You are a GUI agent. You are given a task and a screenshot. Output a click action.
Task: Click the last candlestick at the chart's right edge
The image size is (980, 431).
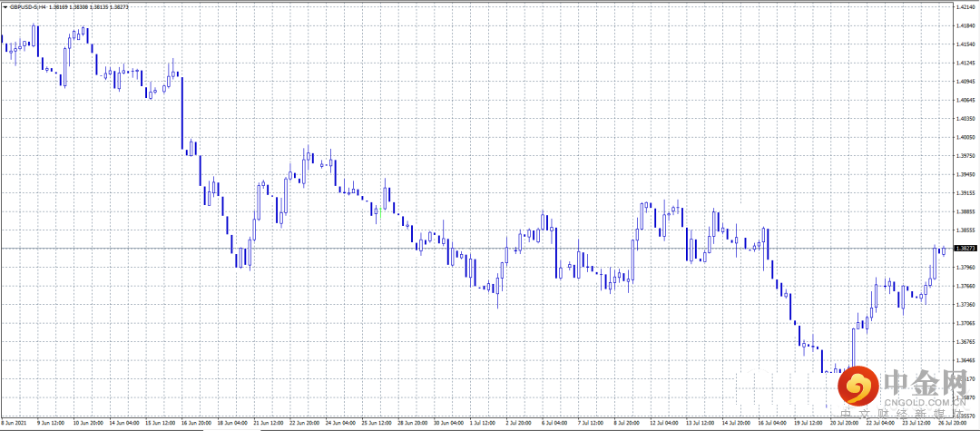(944, 250)
